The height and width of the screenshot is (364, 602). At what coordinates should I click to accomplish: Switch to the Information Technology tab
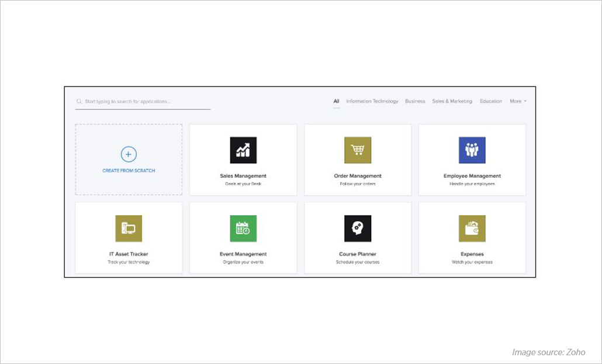coord(373,100)
